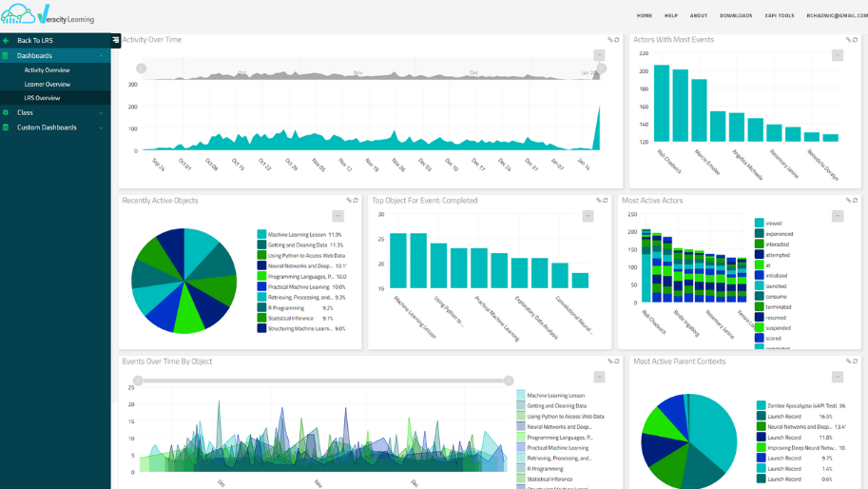Toggle 'terminated' series in Most Active Actors legend
Viewport: 868px width, 489px height.
[773, 306]
